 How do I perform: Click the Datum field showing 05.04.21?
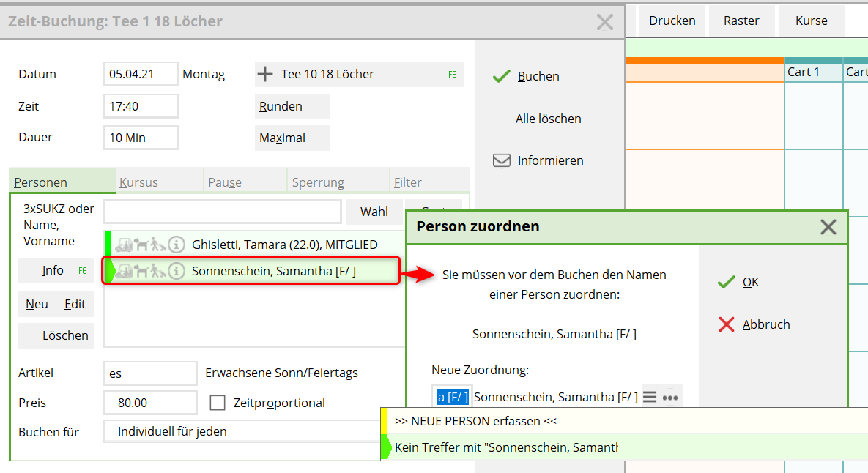tap(141, 74)
